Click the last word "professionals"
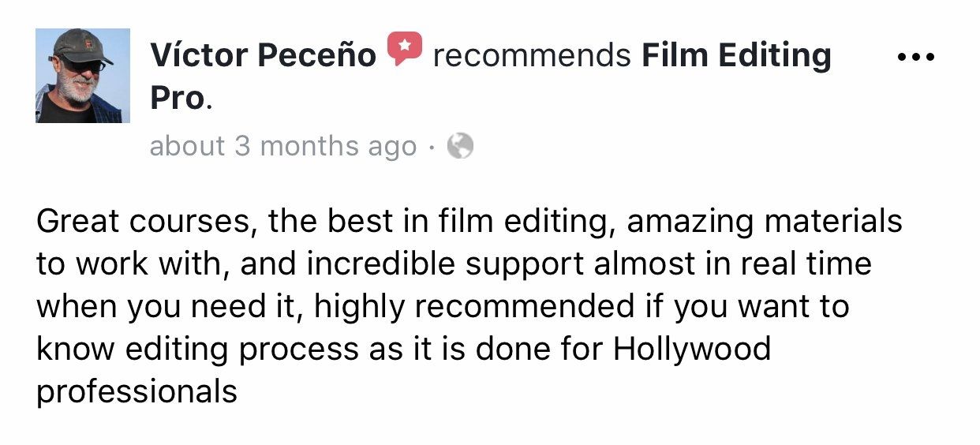980x445 pixels. (137, 391)
